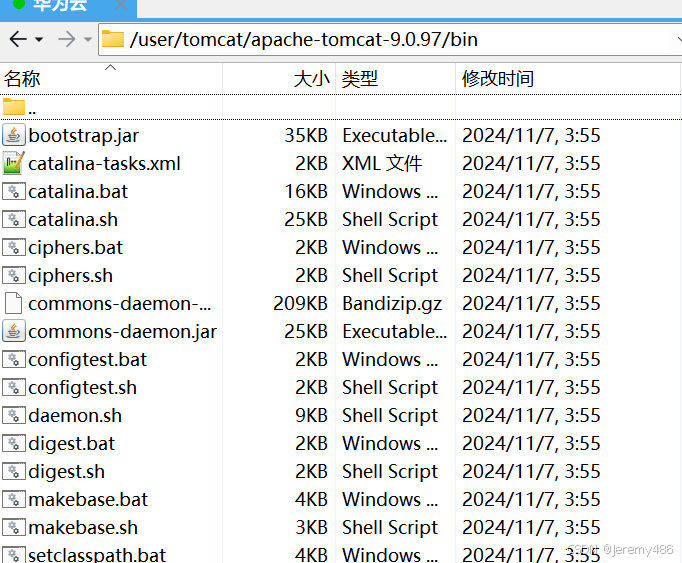This screenshot has width=682, height=563.
Task: Click the catalina.sh file name
Action: tap(73, 220)
